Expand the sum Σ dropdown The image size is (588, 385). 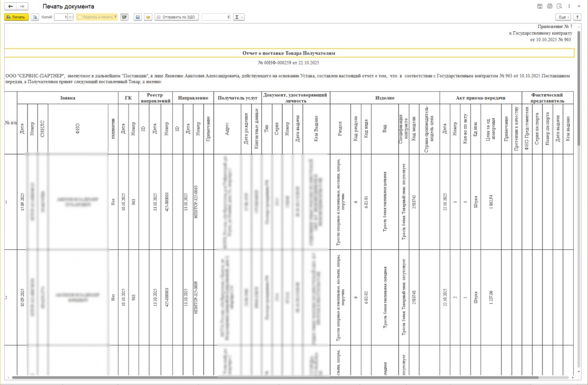(239, 17)
